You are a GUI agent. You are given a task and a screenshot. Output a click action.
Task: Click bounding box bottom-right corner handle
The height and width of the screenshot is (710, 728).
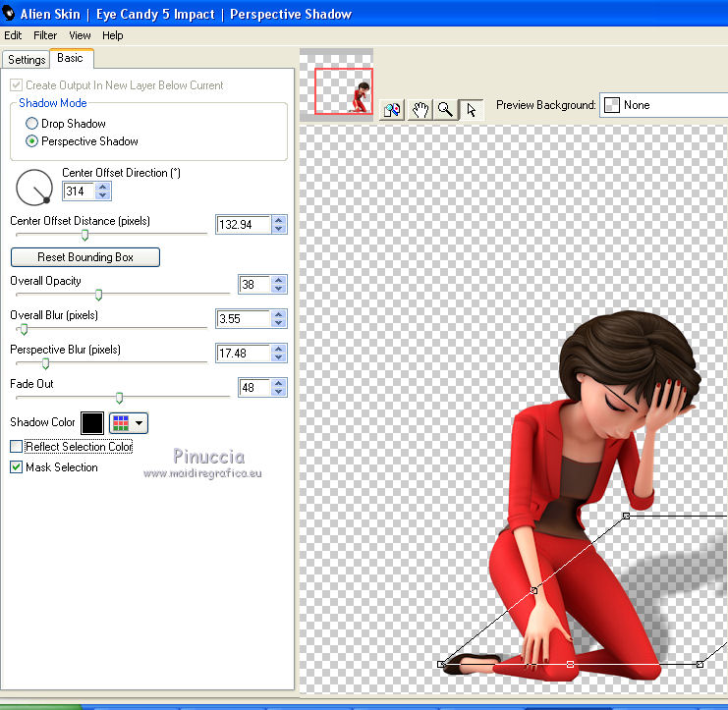click(x=700, y=665)
